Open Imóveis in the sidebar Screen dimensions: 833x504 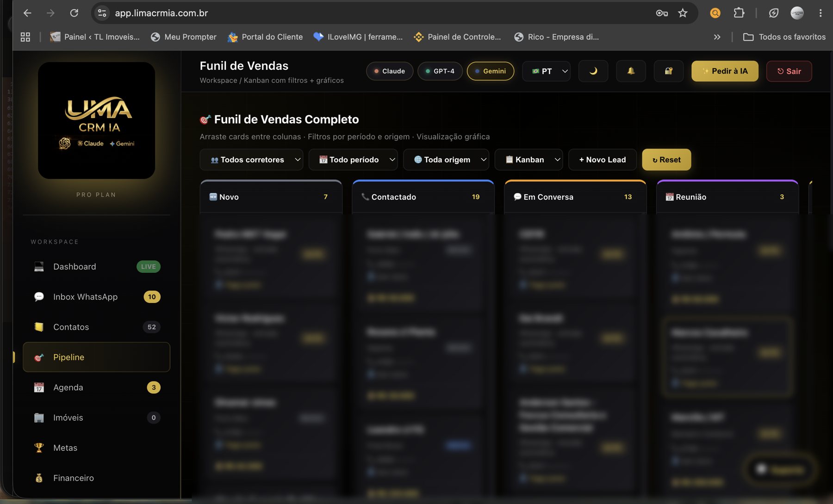click(96, 418)
